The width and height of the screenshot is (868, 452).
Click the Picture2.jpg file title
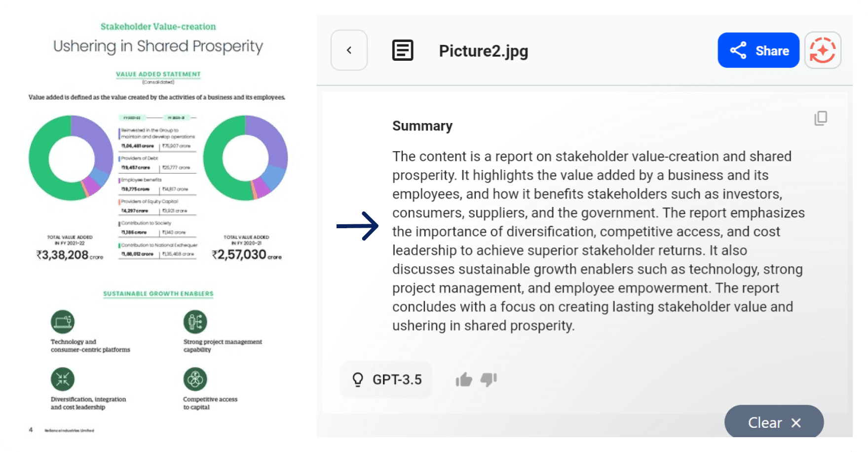484,51
